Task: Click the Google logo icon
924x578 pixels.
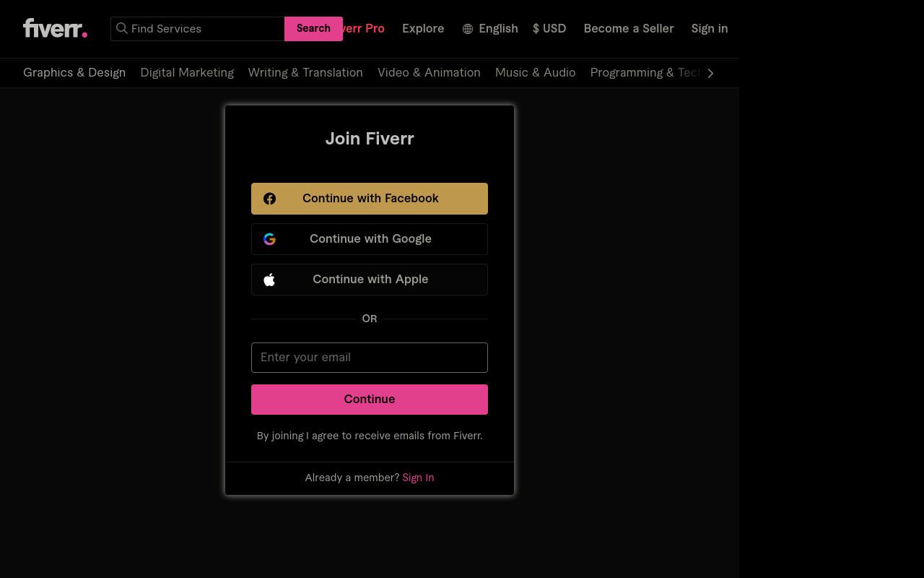Action: (269, 239)
